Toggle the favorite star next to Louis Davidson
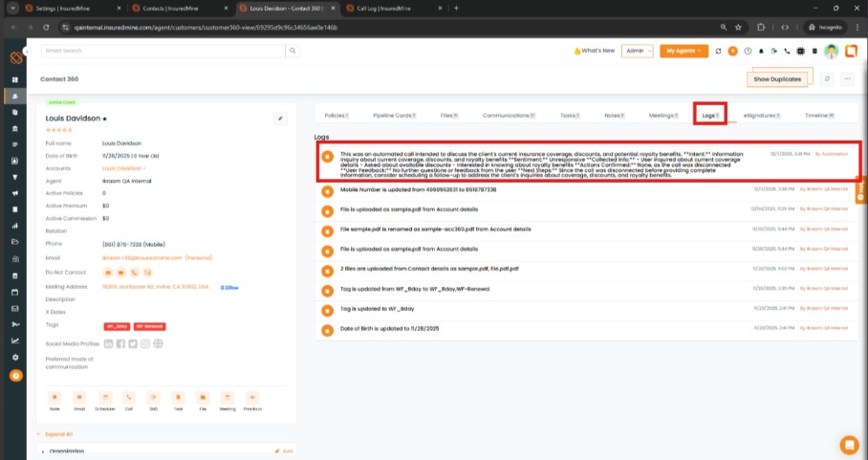The height and width of the screenshot is (460, 868). click(105, 120)
